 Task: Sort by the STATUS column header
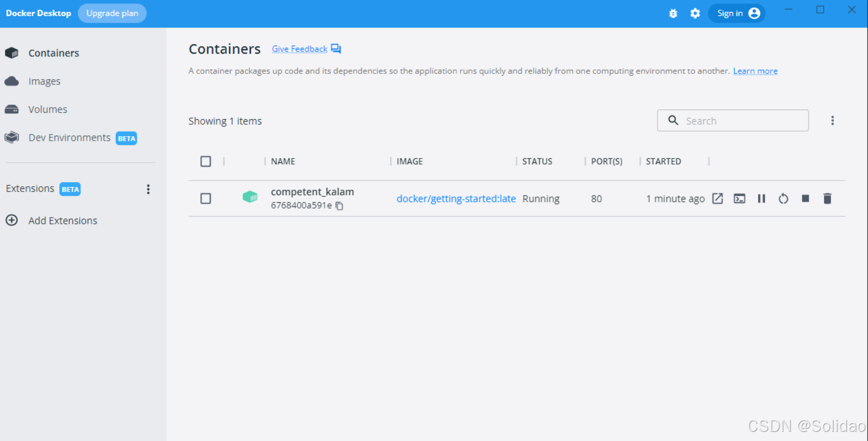click(537, 161)
